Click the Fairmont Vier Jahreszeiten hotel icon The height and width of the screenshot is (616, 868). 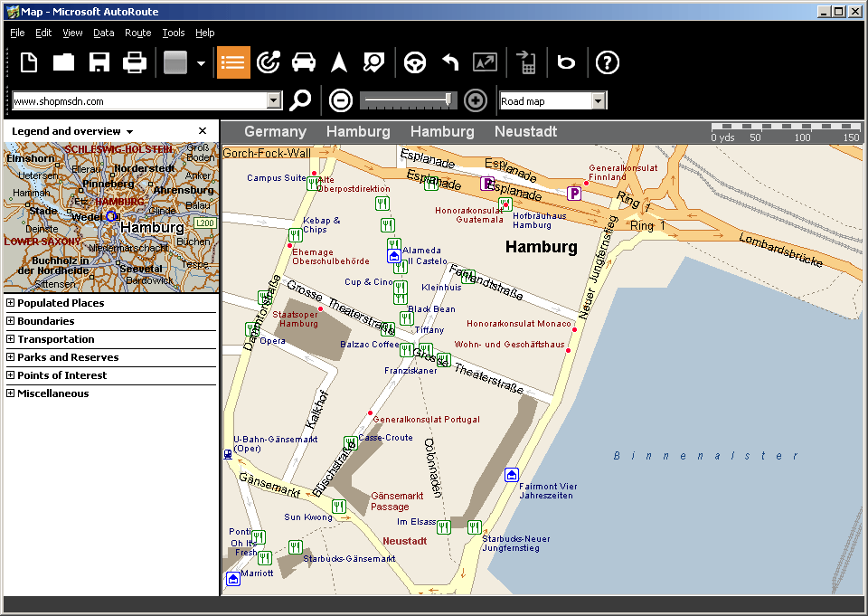[x=512, y=475]
